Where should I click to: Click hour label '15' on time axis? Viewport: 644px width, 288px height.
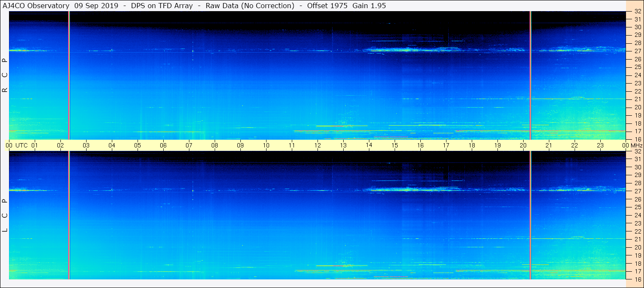click(x=395, y=145)
